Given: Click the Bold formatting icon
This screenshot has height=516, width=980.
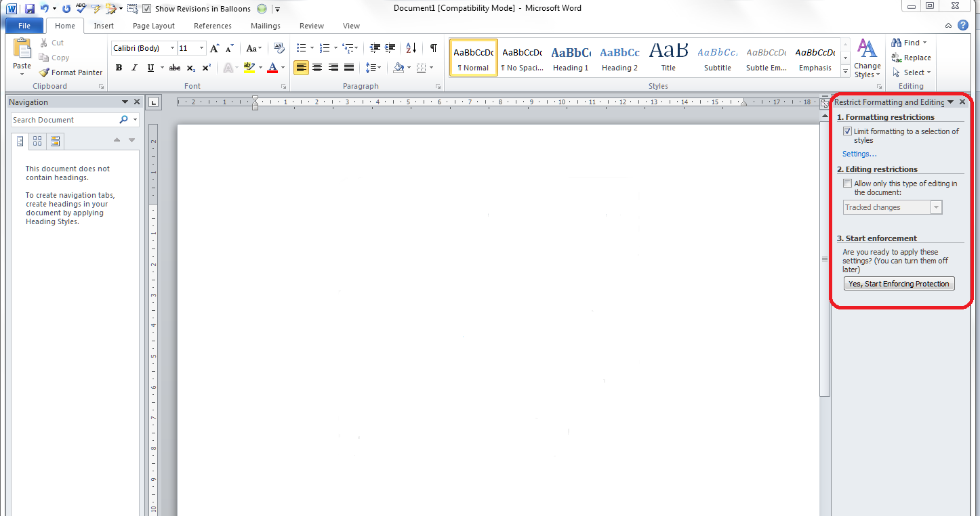Looking at the screenshot, I should (119, 68).
